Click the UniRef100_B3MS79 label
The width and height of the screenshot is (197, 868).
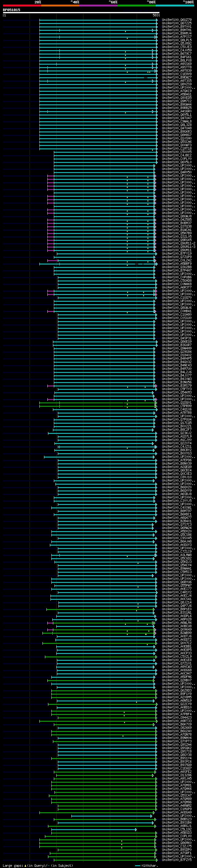tap(176, 386)
